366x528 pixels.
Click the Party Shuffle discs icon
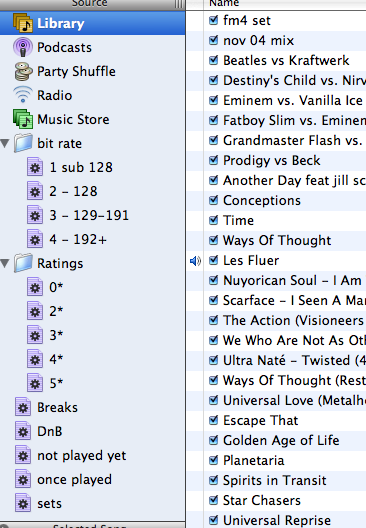[x=23, y=71]
